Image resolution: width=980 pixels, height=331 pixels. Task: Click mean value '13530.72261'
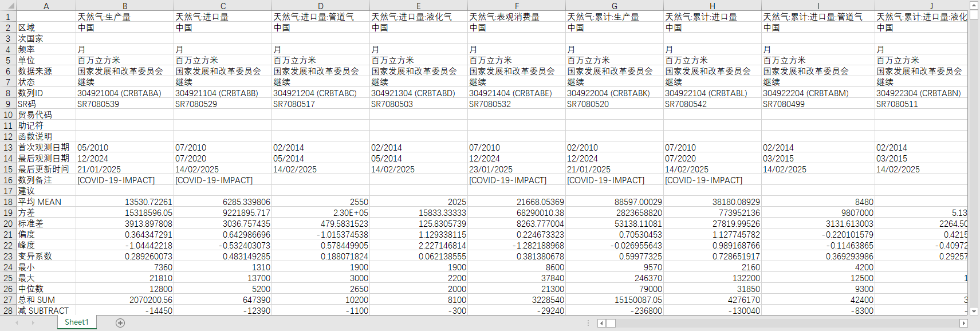pos(125,202)
